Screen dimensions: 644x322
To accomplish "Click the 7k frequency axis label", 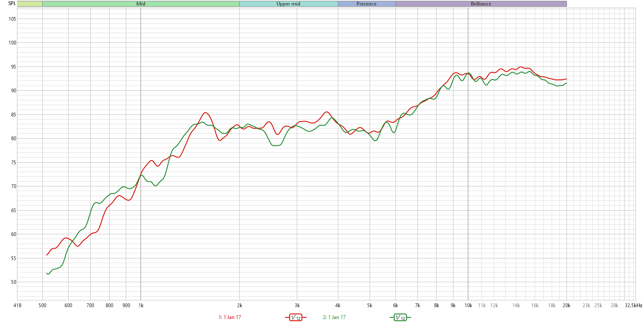I will click(417, 305).
